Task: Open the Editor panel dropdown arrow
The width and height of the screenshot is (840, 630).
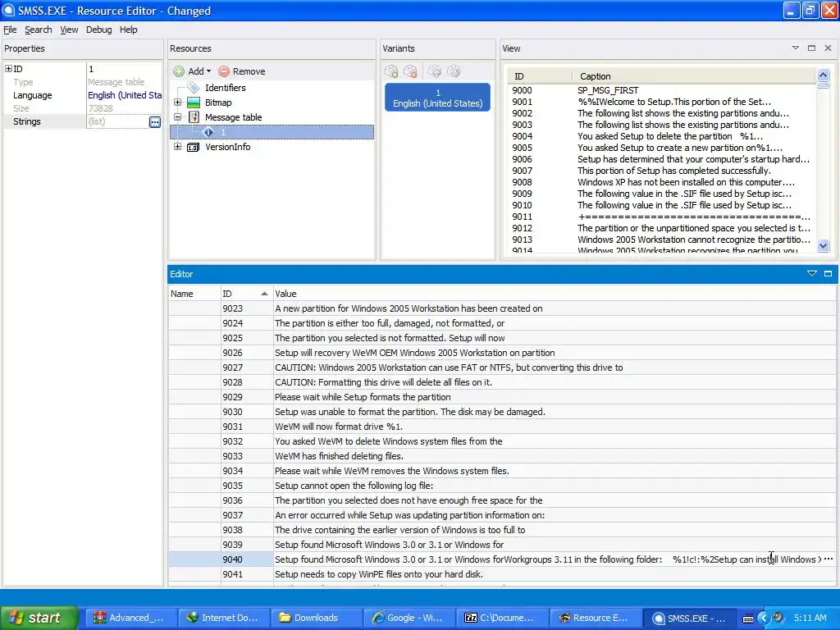Action: [x=811, y=274]
